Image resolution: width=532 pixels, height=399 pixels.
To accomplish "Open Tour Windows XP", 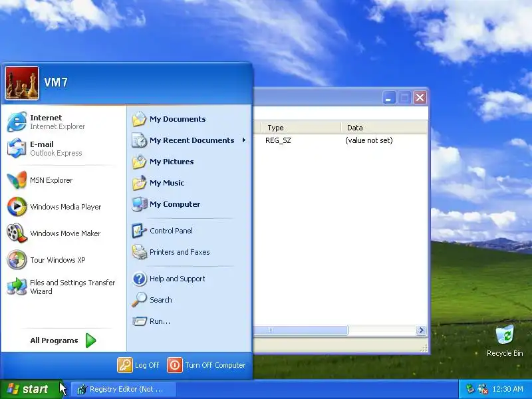I will click(63, 260).
